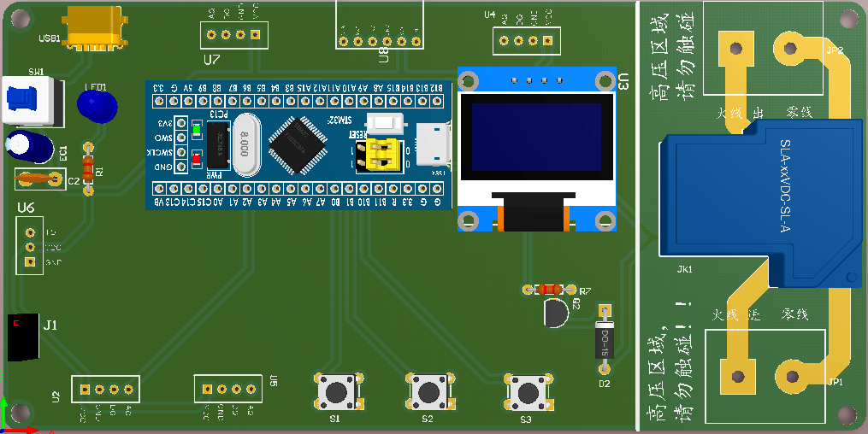
Task: Click the U6 three-pin header
Action: click(30, 247)
